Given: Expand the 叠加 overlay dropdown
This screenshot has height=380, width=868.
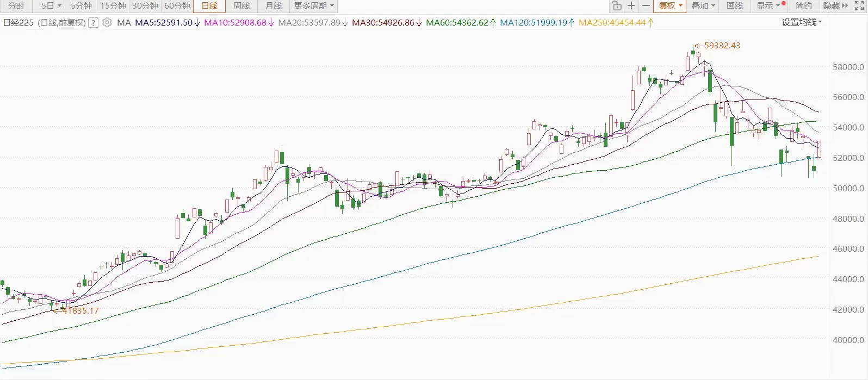Looking at the screenshot, I should (703, 6).
